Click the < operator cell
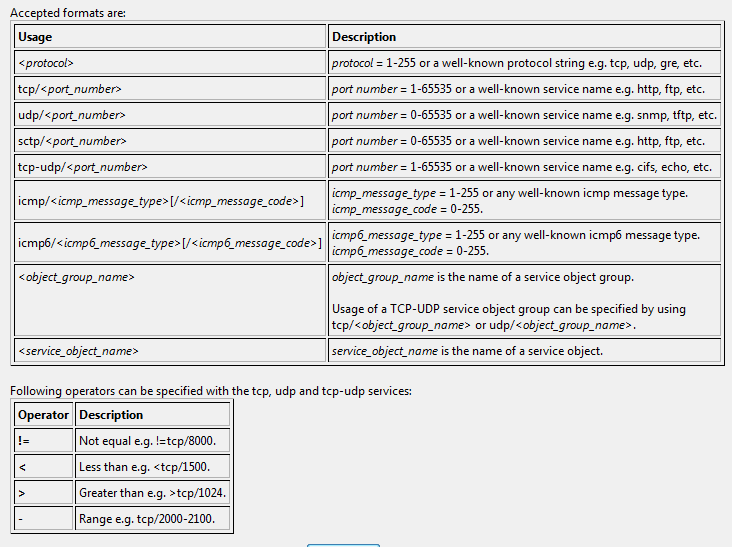 (44, 467)
